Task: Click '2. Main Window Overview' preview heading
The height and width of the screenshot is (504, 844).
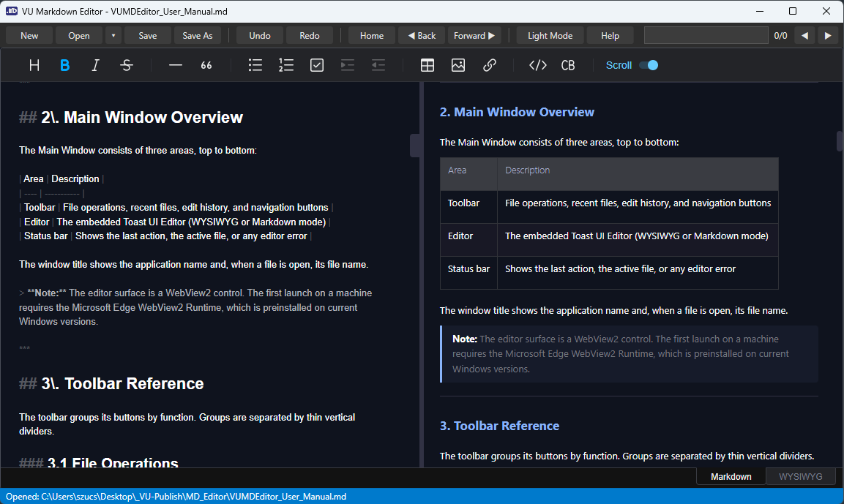Action: tap(517, 112)
